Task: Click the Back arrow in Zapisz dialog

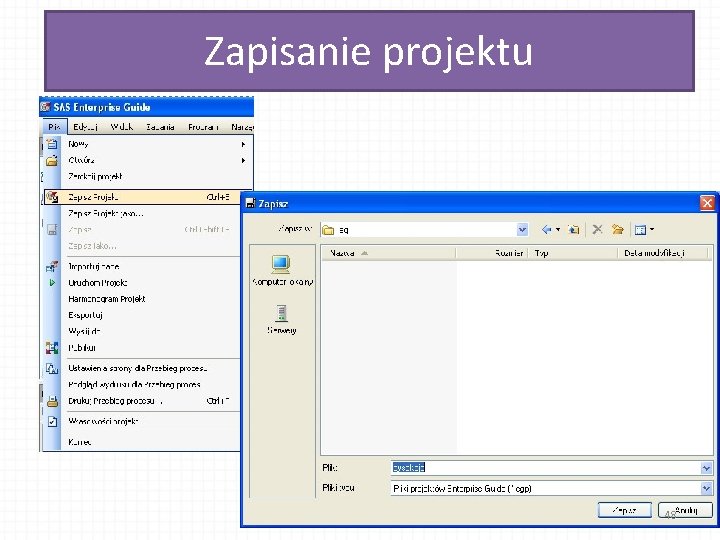Action: 546,229
